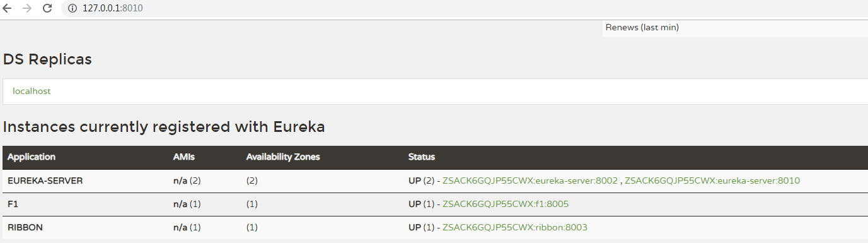Open the localhost replica link
Screen dimensions: 868x243
pyautogui.click(x=32, y=91)
